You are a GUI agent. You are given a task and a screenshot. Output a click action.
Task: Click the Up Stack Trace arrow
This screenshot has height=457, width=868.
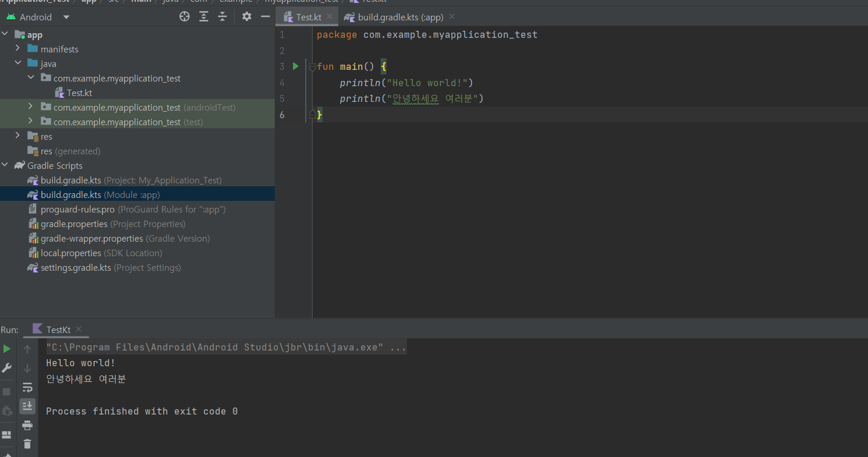[x=27, y=349]
